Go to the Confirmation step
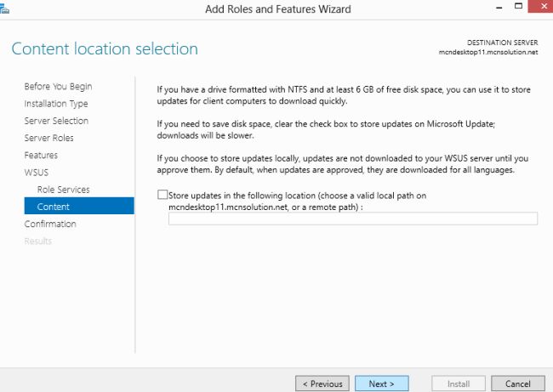The width and height of the screenshot is (553, 392). [x=50, y=224]
